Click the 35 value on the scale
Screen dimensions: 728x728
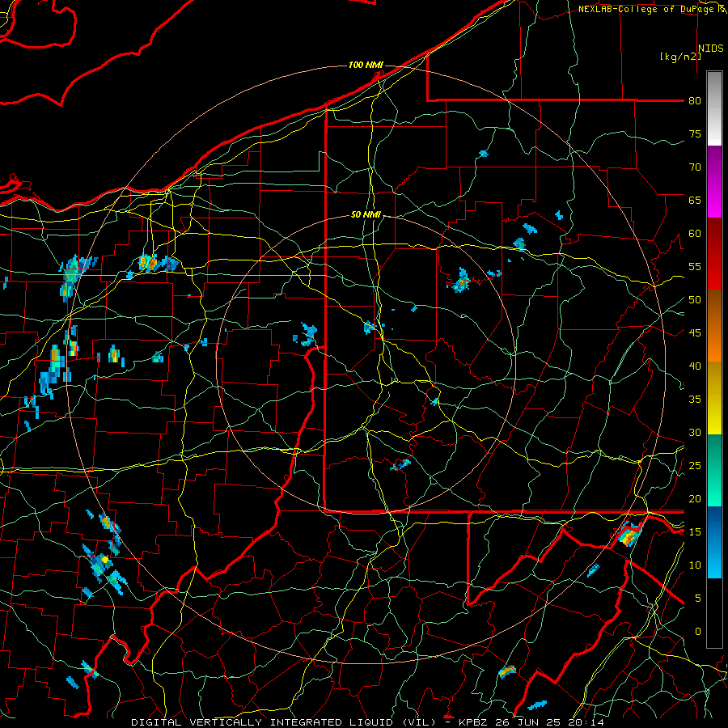(695, 400)
